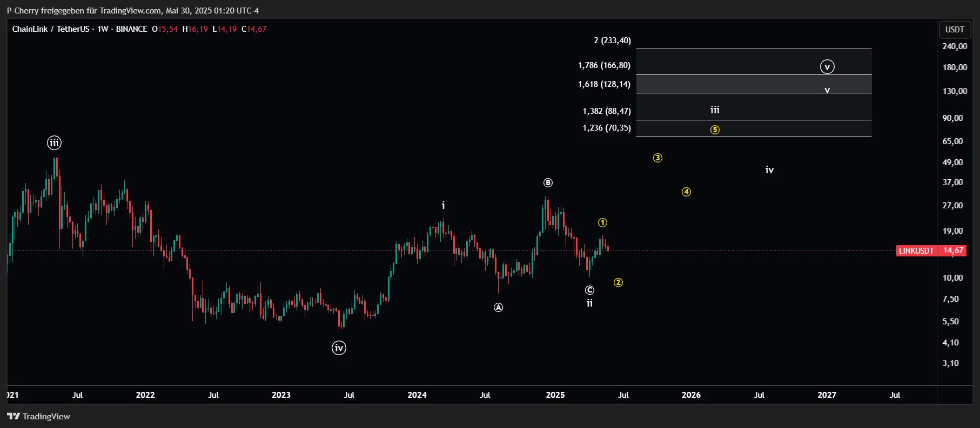Click the 10,00 price axis value
The image size is (980, 428).
coord(952,278)
